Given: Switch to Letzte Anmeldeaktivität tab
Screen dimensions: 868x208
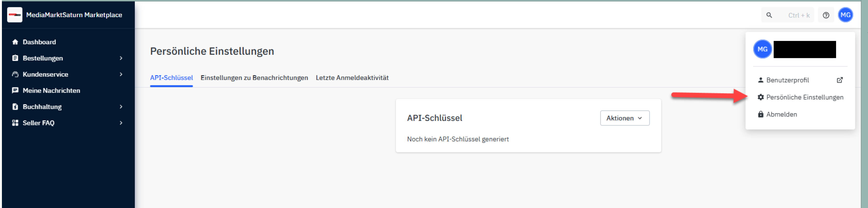Looking at the screenshot, I should coord(352,78).
